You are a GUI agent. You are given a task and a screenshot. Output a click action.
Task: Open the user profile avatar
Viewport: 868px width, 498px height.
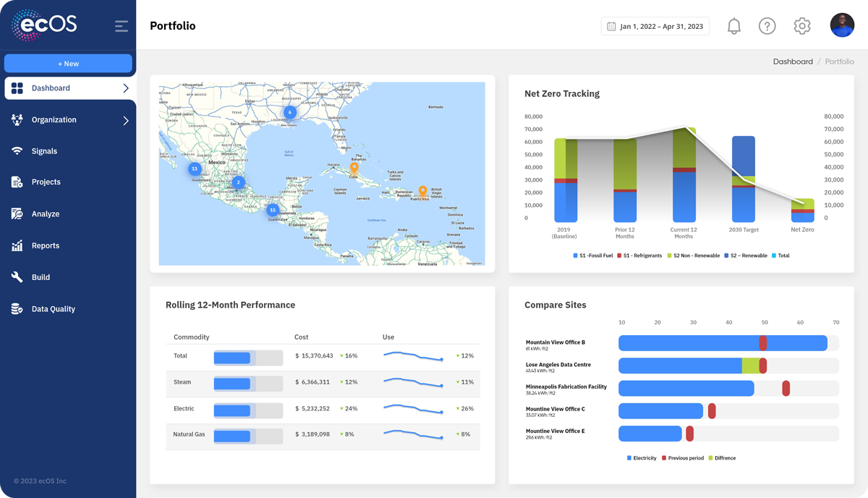842,25
